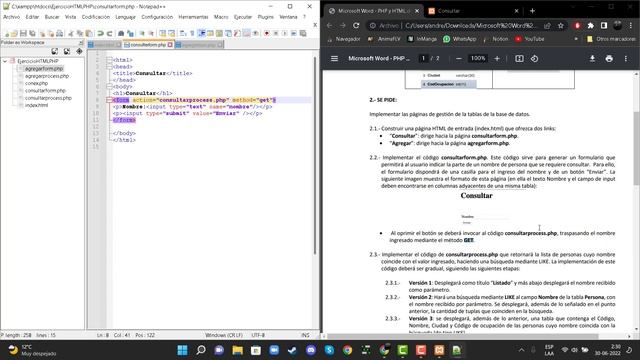The height and width of the screenshot is (360, 640).
Task: Click the Undo arrow in Notepad++ toolbar
Action: (100, 33)
